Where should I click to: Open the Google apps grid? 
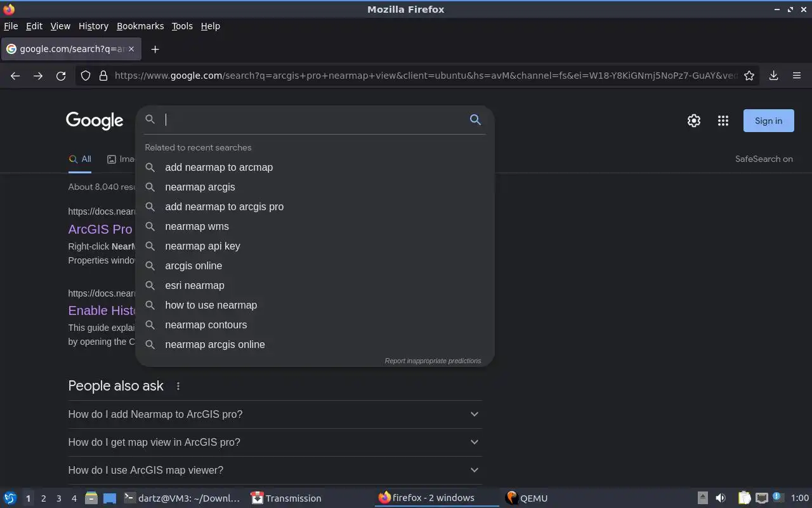[x=723, y=121]
